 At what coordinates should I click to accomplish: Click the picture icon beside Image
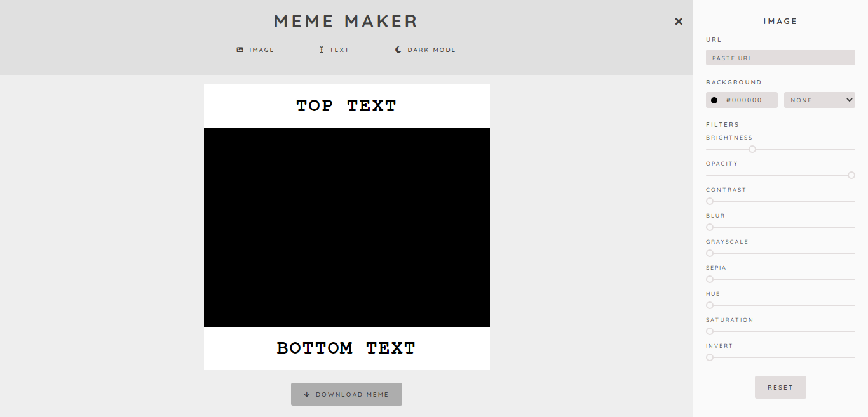(x=240, y=50)
